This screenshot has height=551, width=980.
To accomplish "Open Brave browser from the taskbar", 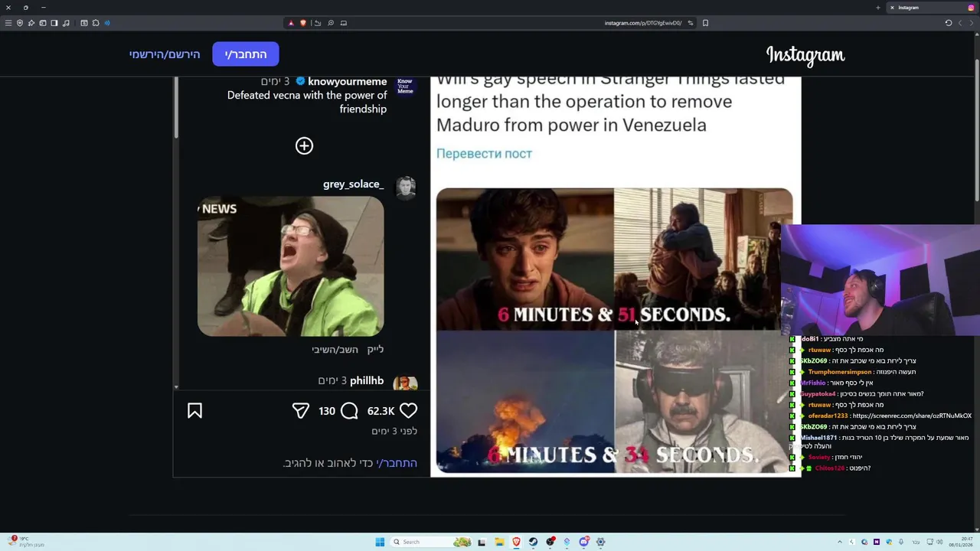I will click(x=517, y=542).
